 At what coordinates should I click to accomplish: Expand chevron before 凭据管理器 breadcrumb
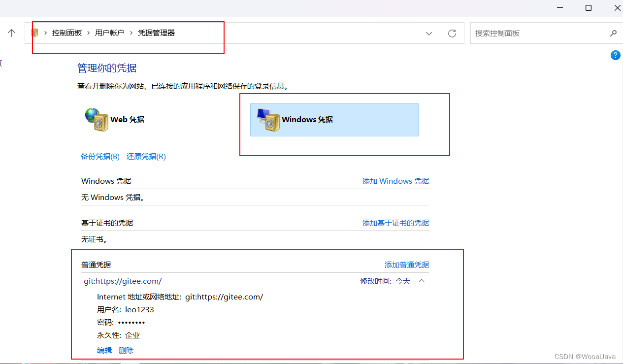point(131,33)
